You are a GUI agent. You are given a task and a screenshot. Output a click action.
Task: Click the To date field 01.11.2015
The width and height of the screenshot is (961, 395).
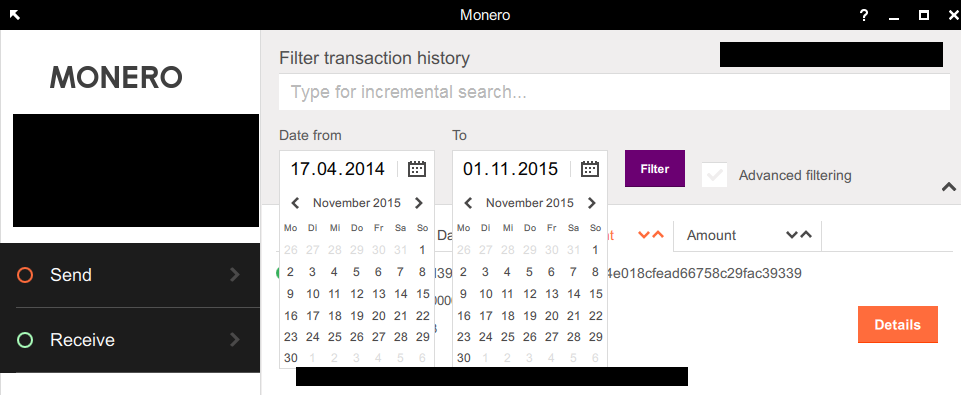pyautogui.click(x=511, y=169)
